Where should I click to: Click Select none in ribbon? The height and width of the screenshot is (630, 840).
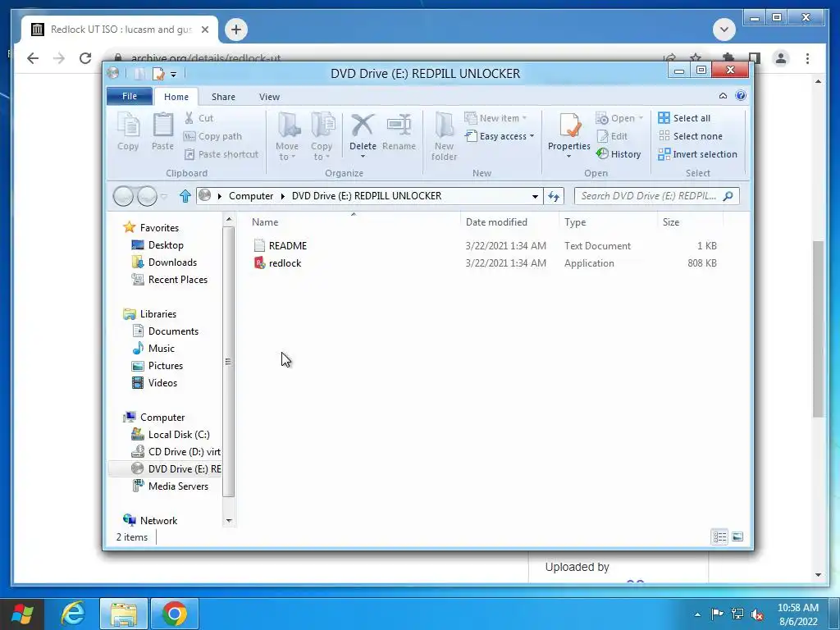pos(690,136)
